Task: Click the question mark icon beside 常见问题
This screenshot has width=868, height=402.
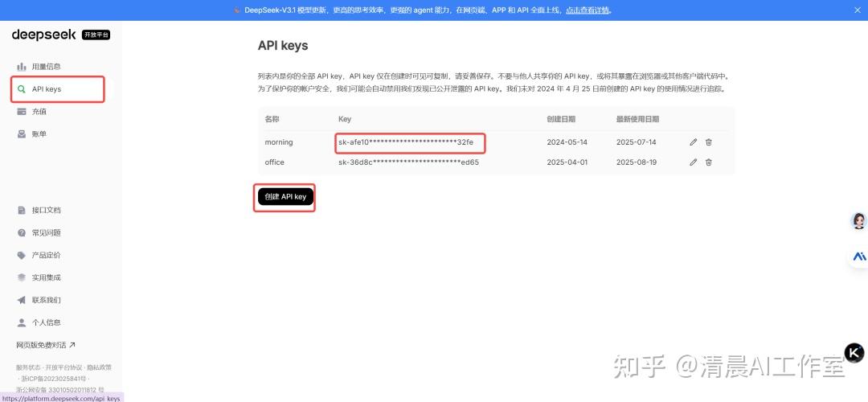Action: tap(22, 233)
